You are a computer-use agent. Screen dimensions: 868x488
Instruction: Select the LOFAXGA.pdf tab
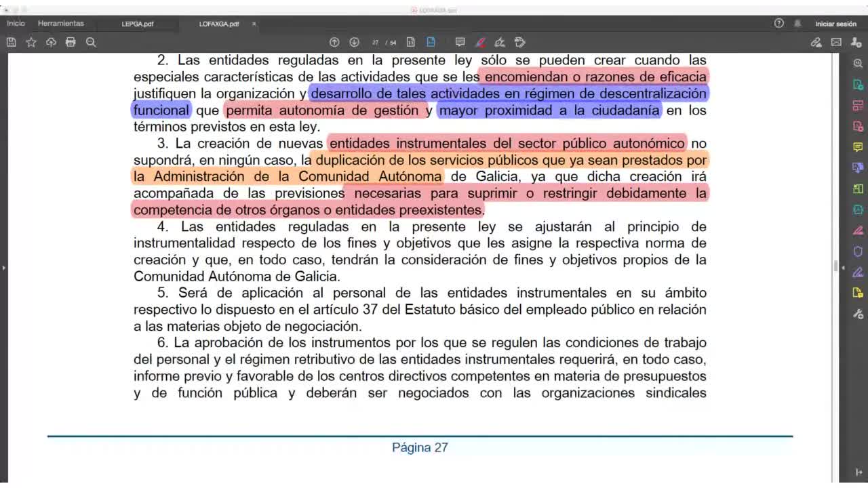219,24
